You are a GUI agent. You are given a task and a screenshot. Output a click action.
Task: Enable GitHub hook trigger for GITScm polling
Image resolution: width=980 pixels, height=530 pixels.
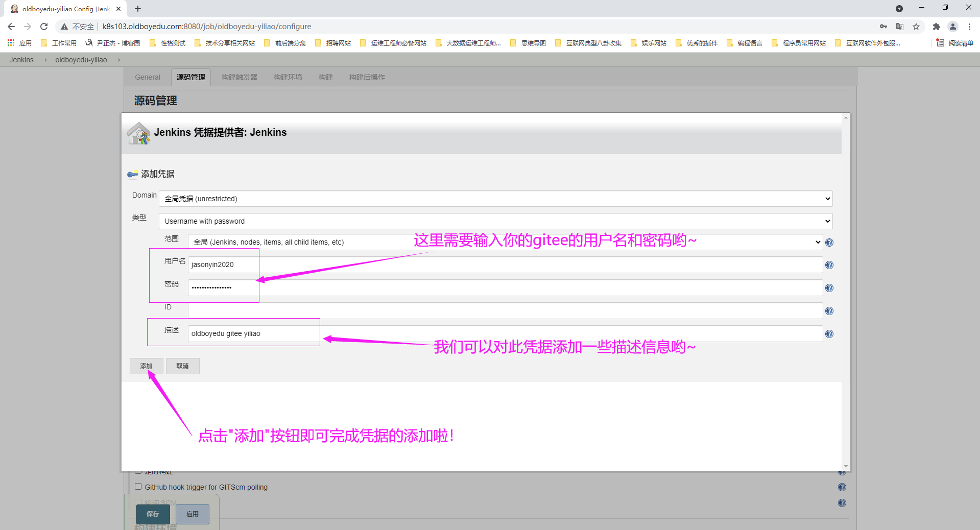pyautogui.click(x=138, y=487)
